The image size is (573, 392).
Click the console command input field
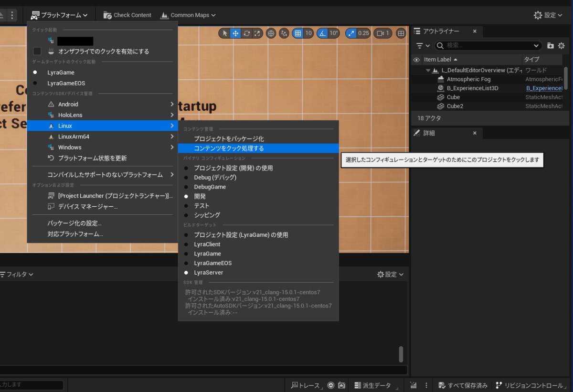pos(32,385)
